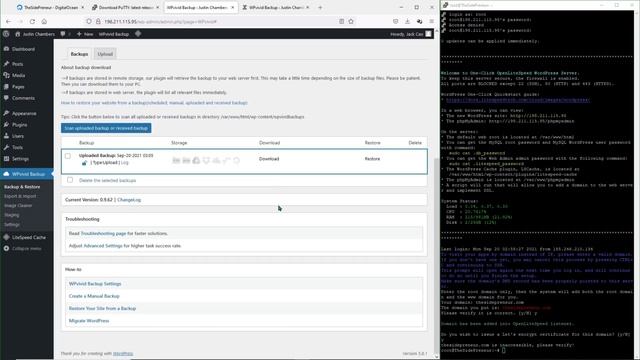Screen dimensions: 640x360
Task: Open the Appearance menu
Action: [x=24, y=113]
